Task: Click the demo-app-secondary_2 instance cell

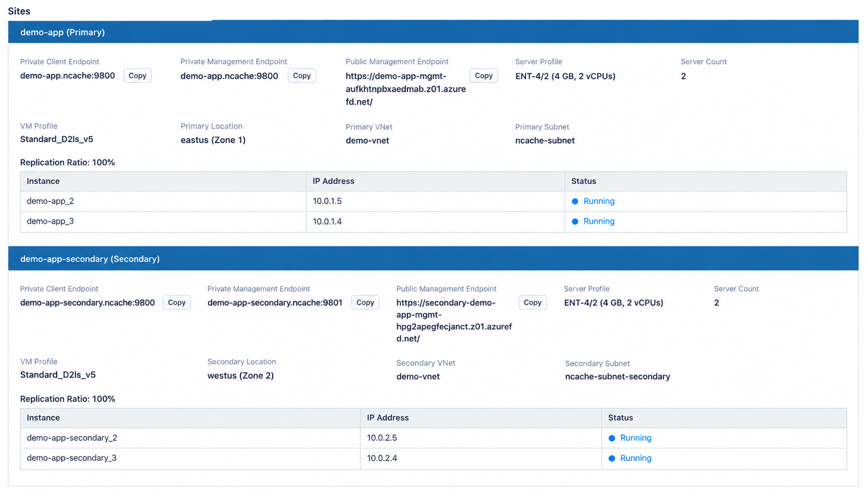Action: tap(190, 438)
